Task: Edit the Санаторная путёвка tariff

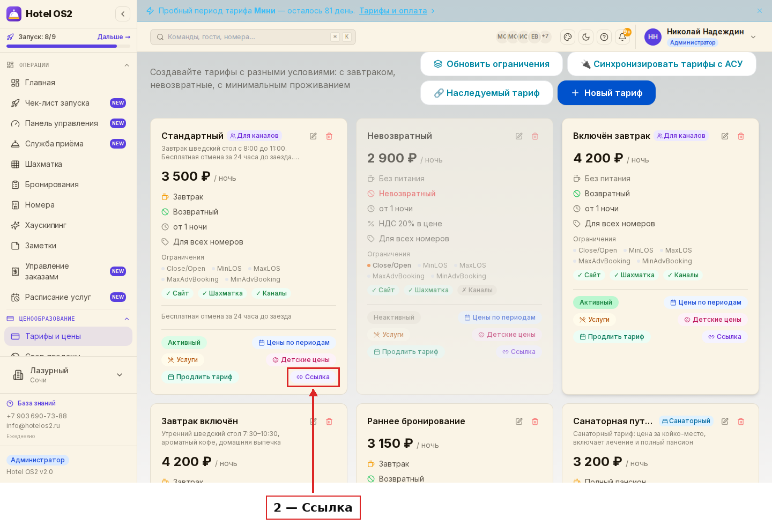Action: [x=725, y=422]
